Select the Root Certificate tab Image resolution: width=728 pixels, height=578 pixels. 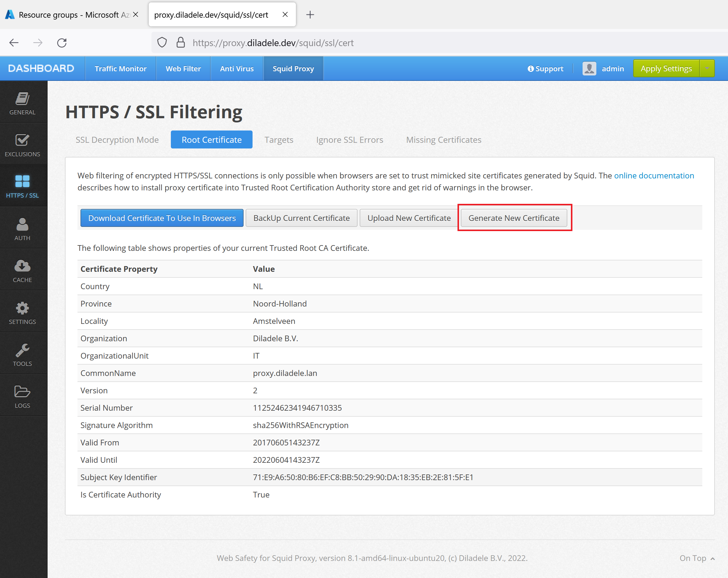click(211, 139)
